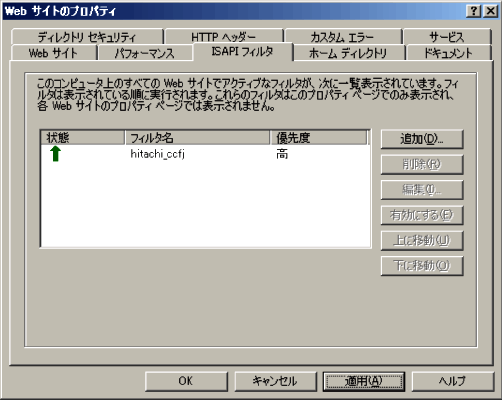Click the キャンセル button
The width and height of the screenshot is (502, 400).
pos(275,381)
